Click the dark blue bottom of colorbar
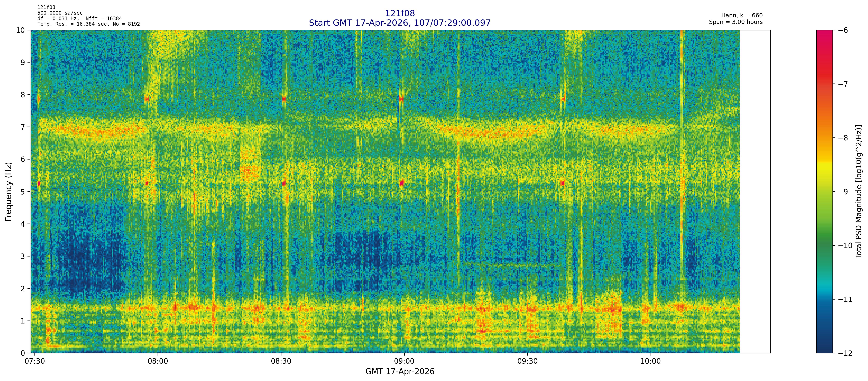The width and height of the screenshot is (868, 381). pos(824,347)
